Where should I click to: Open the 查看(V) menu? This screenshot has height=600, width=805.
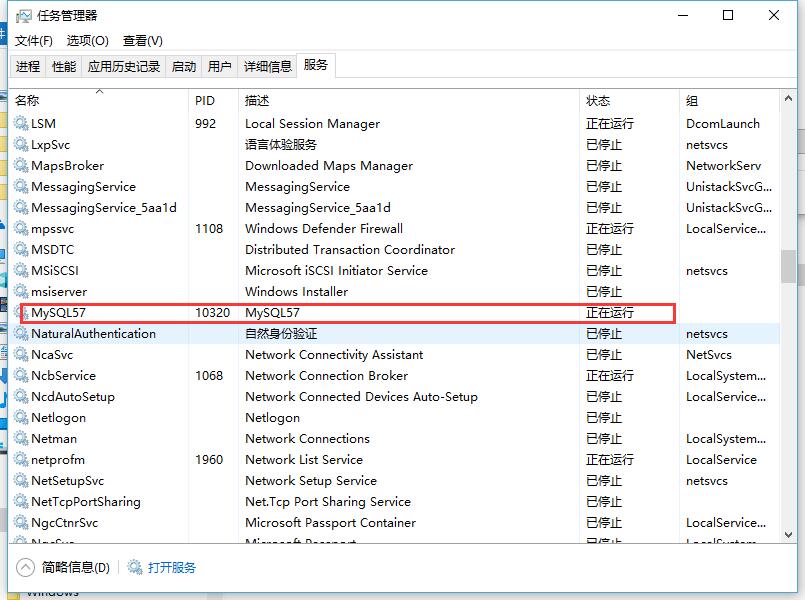click(x=143, y=41)
